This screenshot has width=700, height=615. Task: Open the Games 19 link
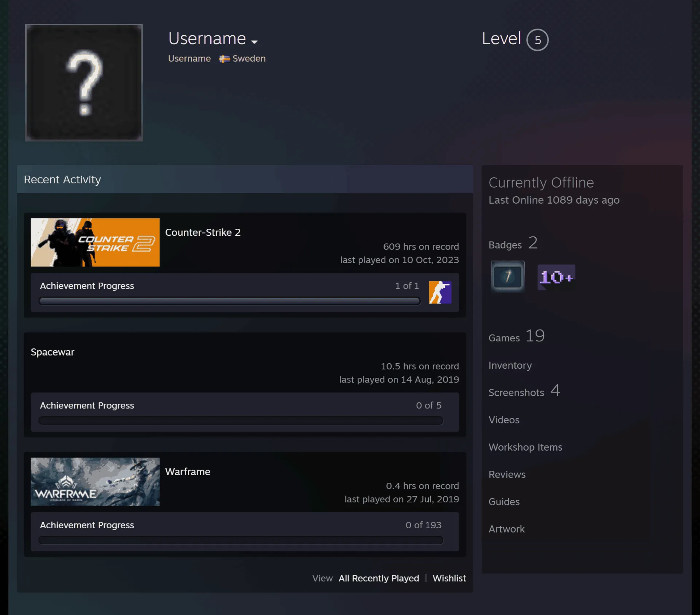517,336
